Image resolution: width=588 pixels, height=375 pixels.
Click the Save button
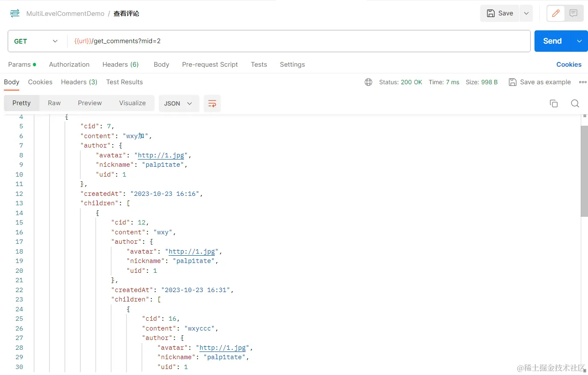500,13
